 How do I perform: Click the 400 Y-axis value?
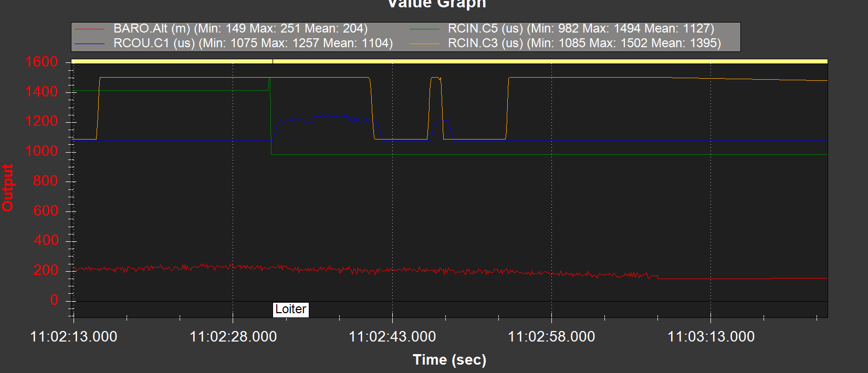46,240
